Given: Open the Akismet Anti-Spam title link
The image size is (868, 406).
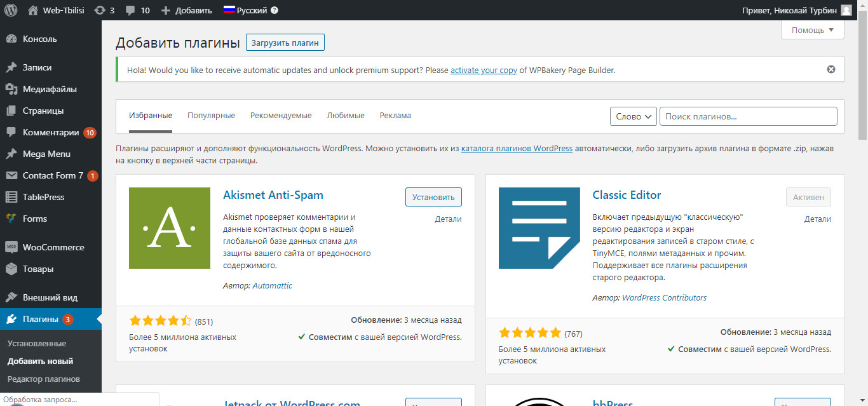Looking at the screenshot, I should click(x=273, y=195).
